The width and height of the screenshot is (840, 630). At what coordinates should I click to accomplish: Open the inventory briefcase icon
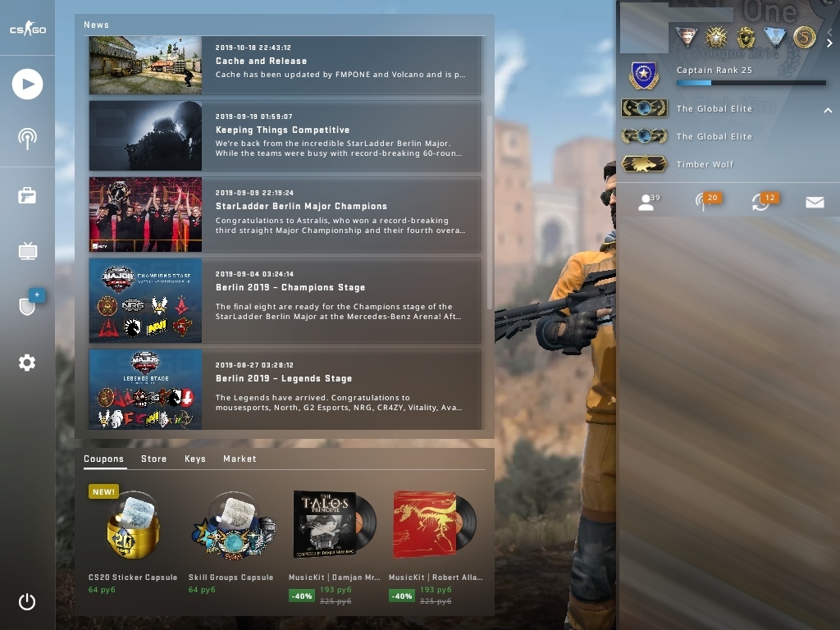(x=27, y=195)
